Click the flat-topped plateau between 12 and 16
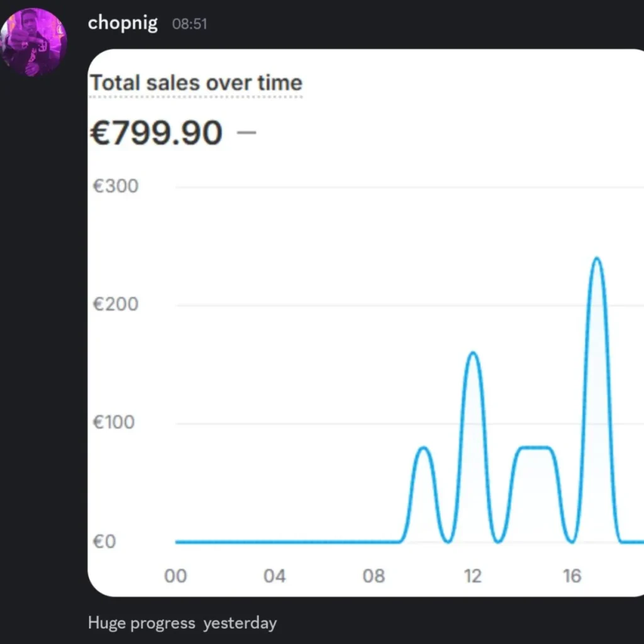The height and width of the screenshot is (644, 644). pos(534,447)
